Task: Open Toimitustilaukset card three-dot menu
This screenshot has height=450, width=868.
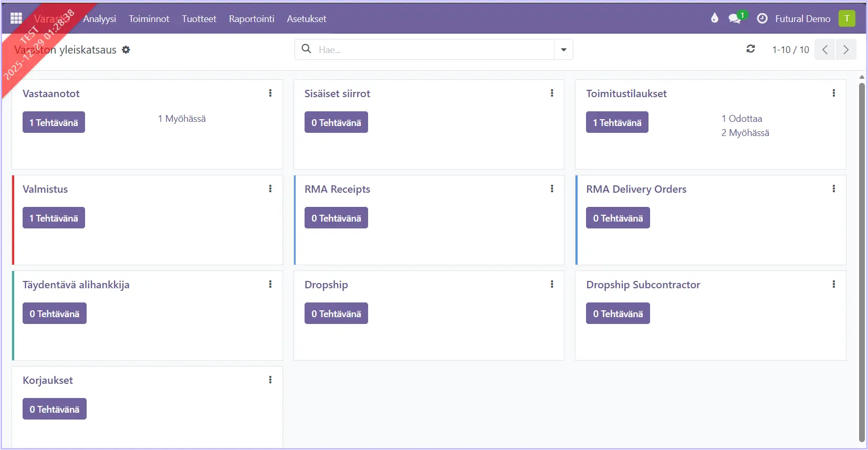Action: tap(833, 93)
